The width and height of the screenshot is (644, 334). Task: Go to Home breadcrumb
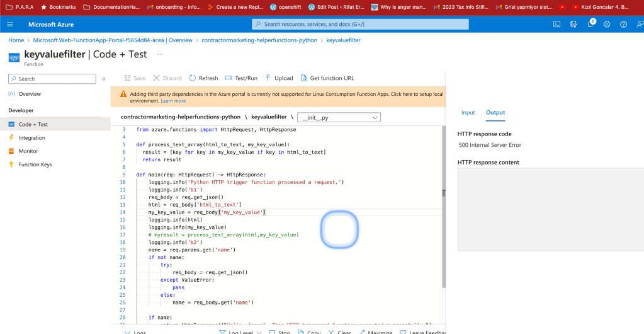[16, 40]
